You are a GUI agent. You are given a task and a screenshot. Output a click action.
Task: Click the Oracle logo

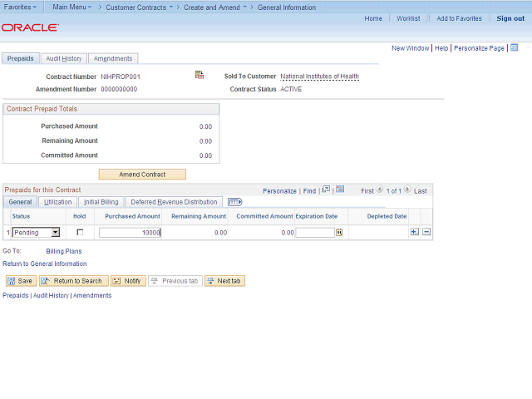pyautogui.click(x=30, y=27)
